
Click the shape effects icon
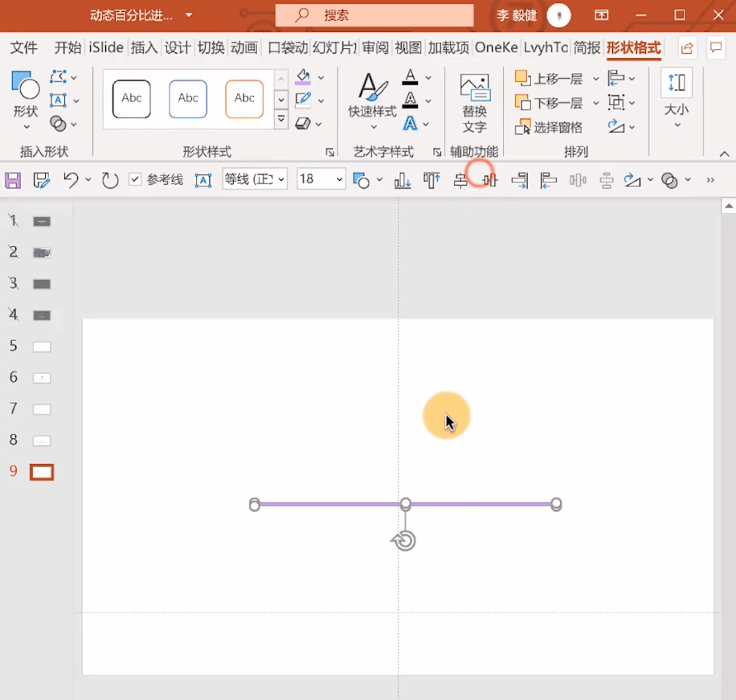303,124
